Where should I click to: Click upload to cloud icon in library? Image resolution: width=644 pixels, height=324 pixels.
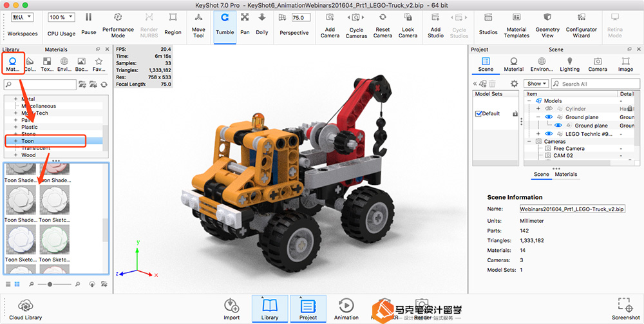pos(92,284)
